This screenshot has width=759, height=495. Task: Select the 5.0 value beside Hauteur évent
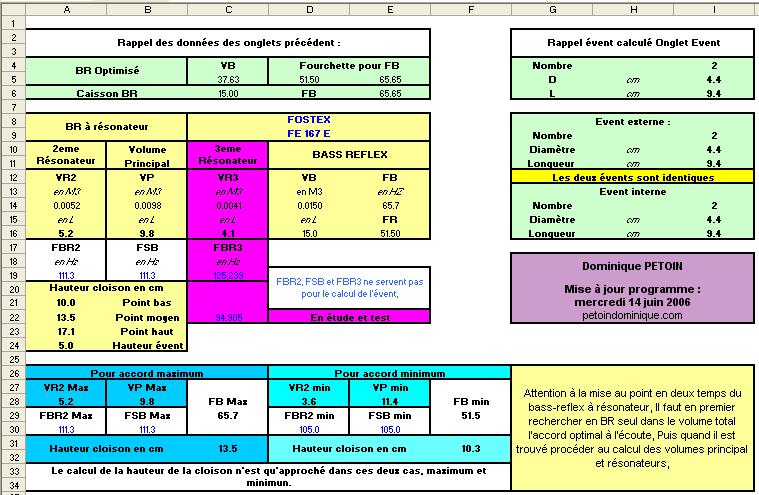coord(66,345)
